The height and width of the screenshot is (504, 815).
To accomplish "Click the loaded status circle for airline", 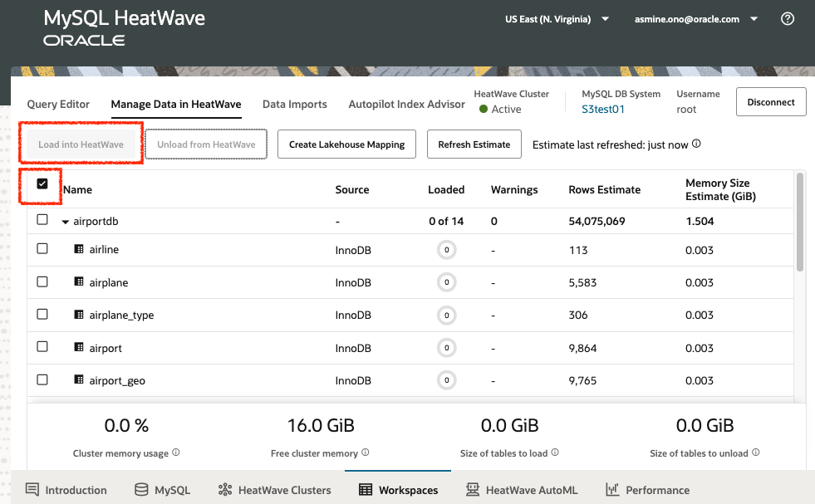I will 446,250.
